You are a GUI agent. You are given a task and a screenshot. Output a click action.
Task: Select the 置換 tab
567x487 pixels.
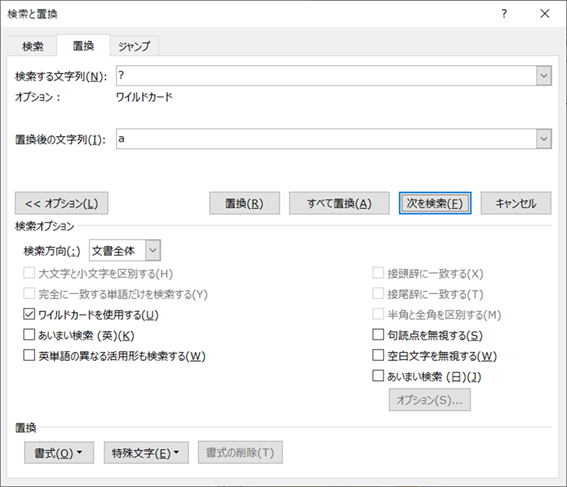pos(83,46)
